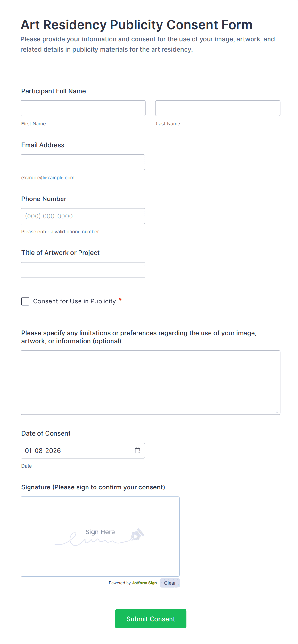The width and height of the screenshot is (298, 644).
Task: Click the Consent for Use in Publicity label
Action: (74, 301)
